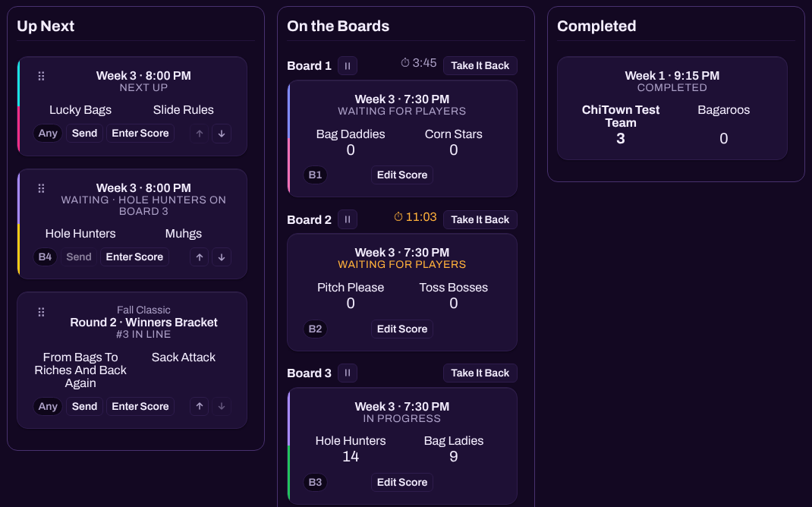Grab the drag handle on Lucky Bags match
The image size is (812, 507).
[42, 76]
